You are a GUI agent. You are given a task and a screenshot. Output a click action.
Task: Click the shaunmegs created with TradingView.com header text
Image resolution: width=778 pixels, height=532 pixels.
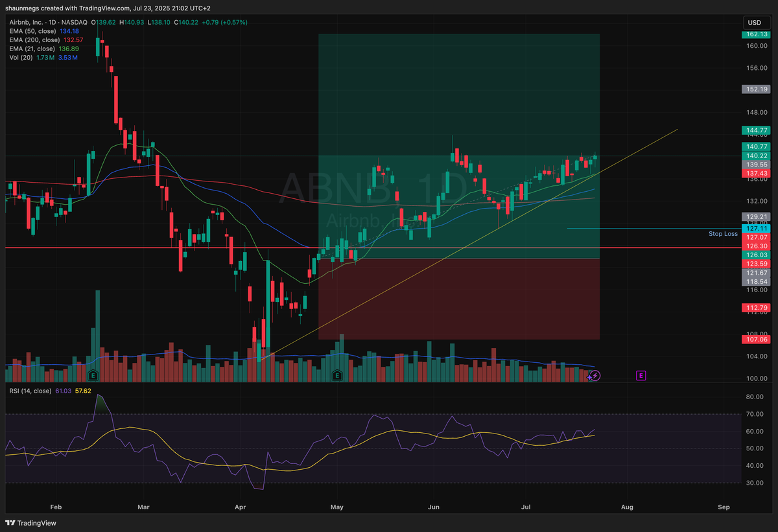(108, 8)
